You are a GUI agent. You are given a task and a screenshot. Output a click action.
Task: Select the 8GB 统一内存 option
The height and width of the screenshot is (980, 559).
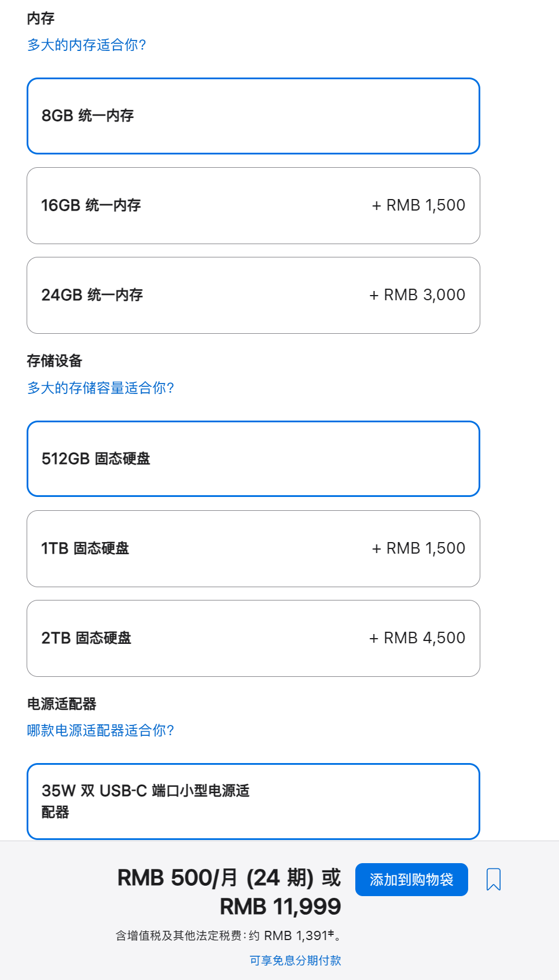[x=253, y=116]
